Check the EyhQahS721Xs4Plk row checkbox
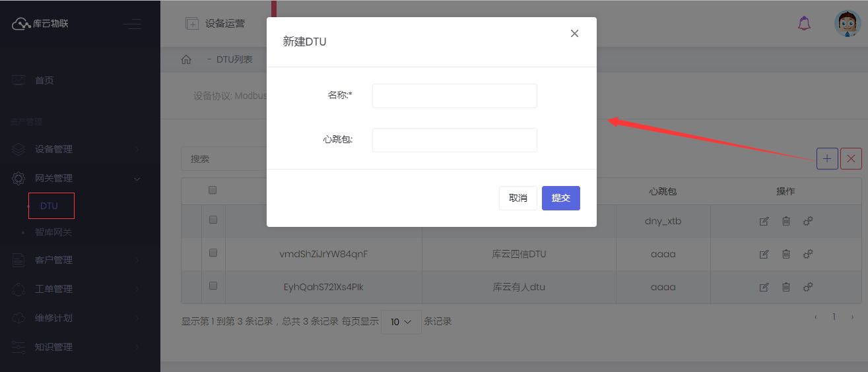The image size is (868, 372). pos(213,286)
